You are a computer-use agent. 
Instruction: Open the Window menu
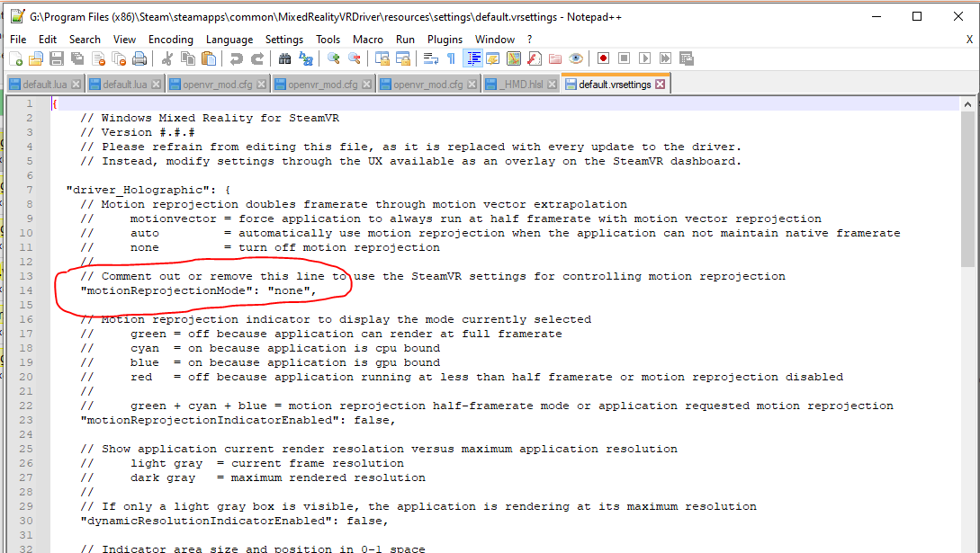click(x=495, y=40)
